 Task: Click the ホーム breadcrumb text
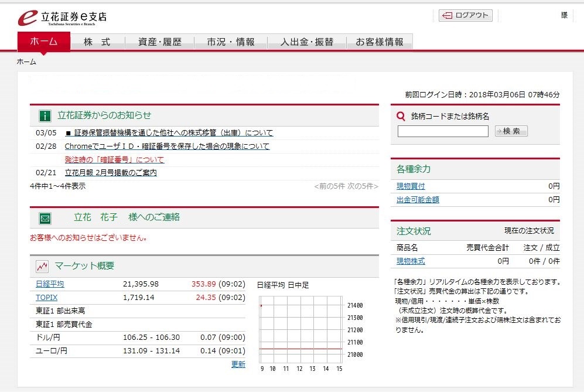26,62
